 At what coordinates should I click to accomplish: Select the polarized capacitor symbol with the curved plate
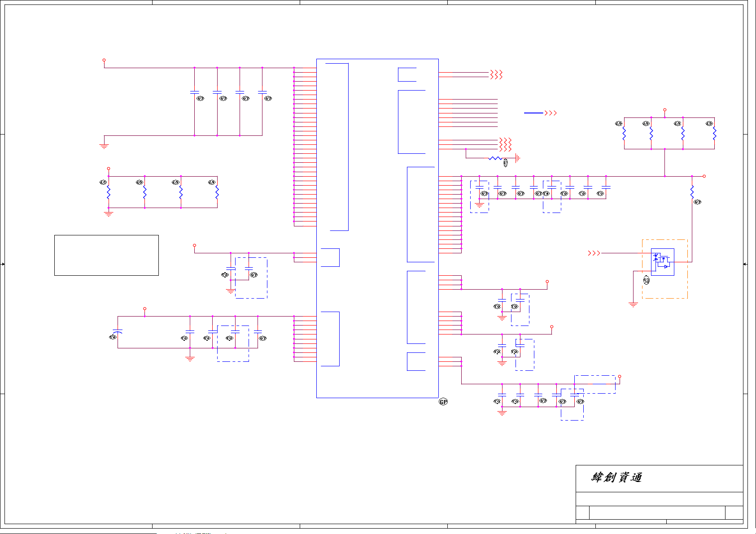pos(118,332)
